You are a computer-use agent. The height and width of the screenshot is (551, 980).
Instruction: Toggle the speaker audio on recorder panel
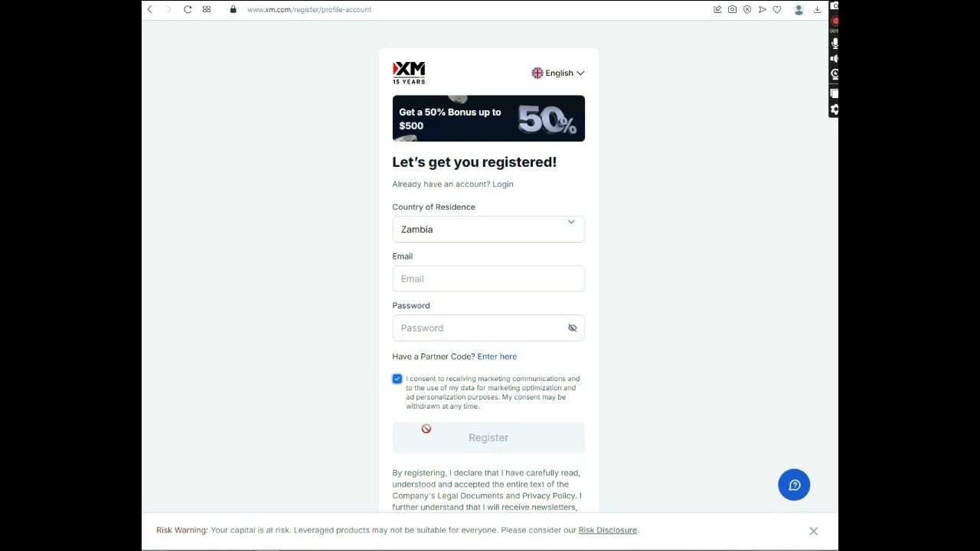tap(835, 59)
